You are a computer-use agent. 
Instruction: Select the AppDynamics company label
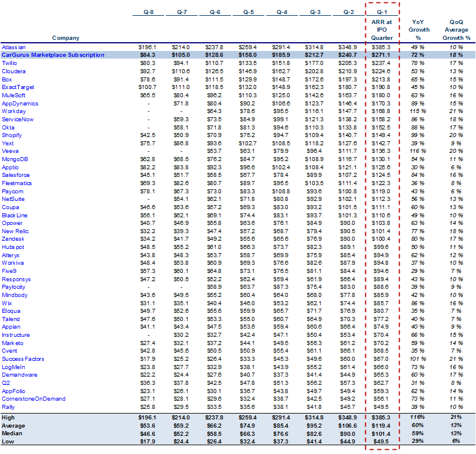(x=20, y=104)
